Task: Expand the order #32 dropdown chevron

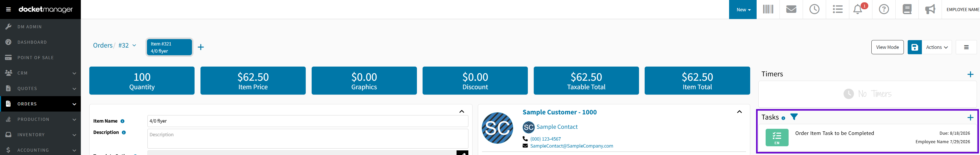Action: (x=134, y=45)
